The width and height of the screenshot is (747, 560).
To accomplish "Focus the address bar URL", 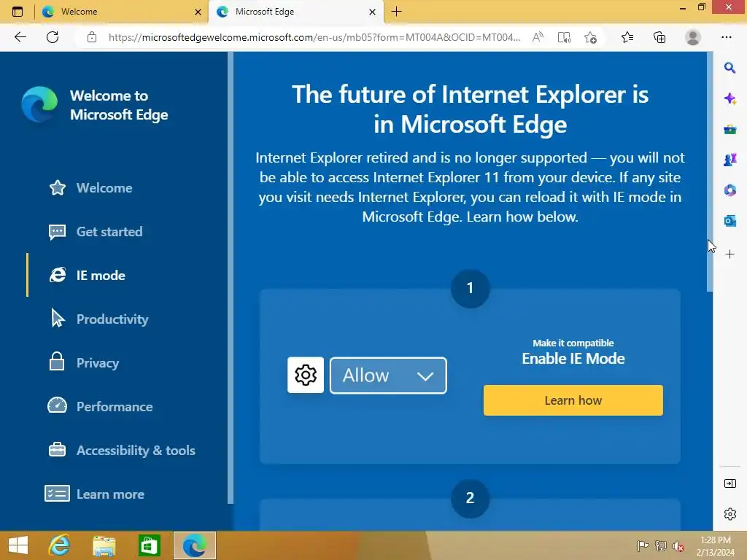I will click(x=314, y=37).
